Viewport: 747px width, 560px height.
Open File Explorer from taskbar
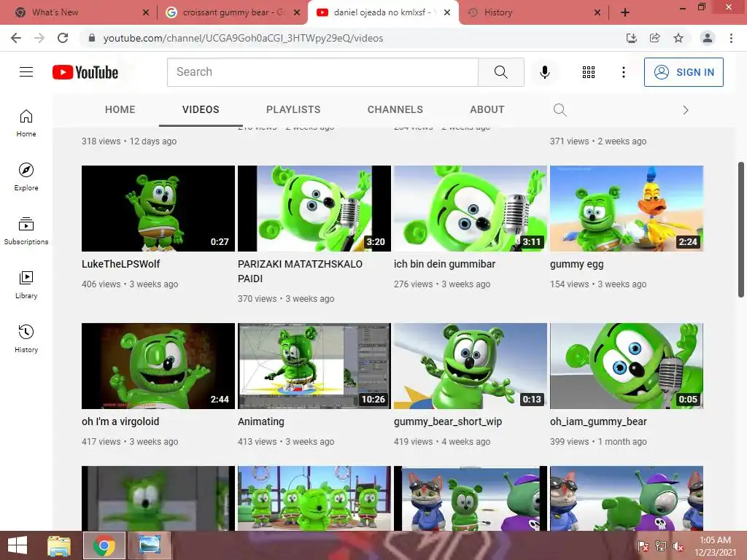pos(59,545)
